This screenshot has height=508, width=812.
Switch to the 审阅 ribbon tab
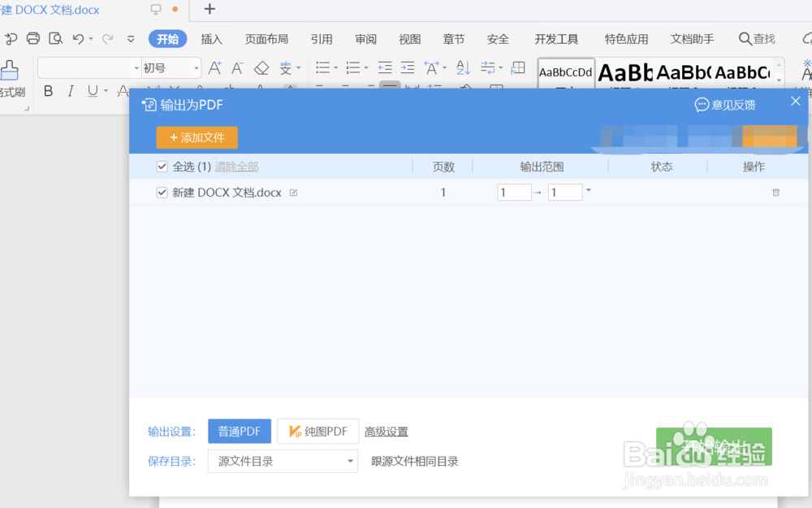tap(365, 38)
